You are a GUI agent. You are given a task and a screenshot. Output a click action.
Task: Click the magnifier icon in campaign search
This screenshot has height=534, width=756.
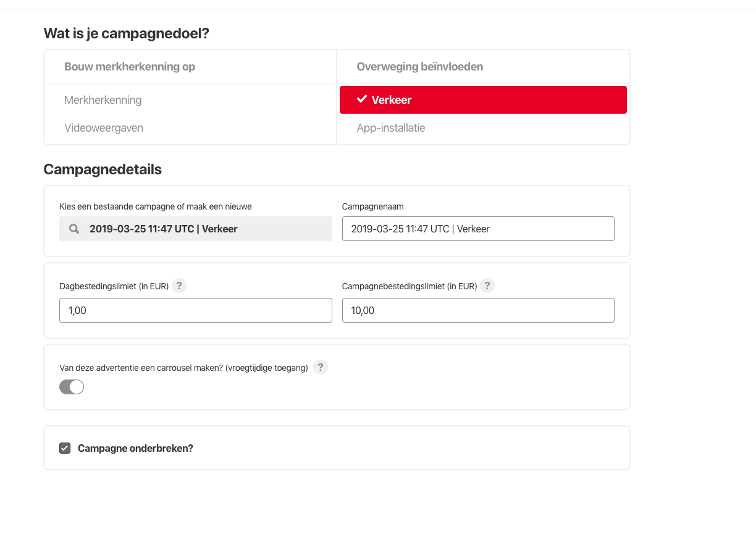(74, 229)
